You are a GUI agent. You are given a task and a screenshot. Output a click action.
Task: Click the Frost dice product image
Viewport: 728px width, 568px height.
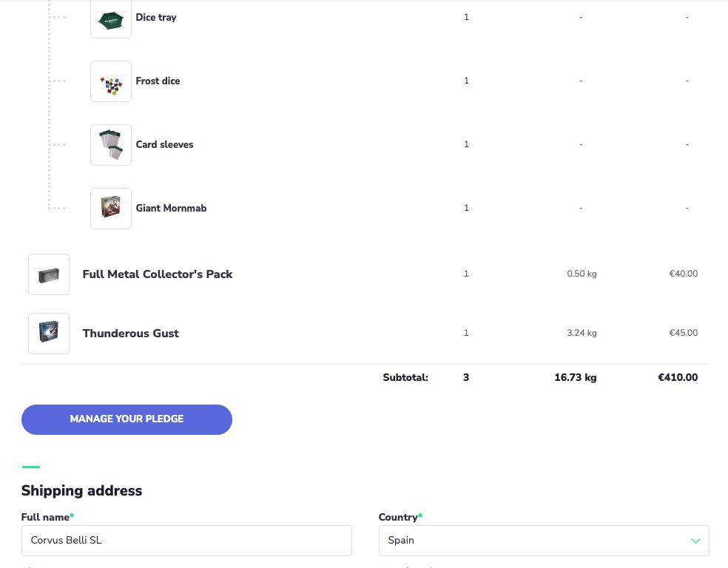[x=111, y=81]
